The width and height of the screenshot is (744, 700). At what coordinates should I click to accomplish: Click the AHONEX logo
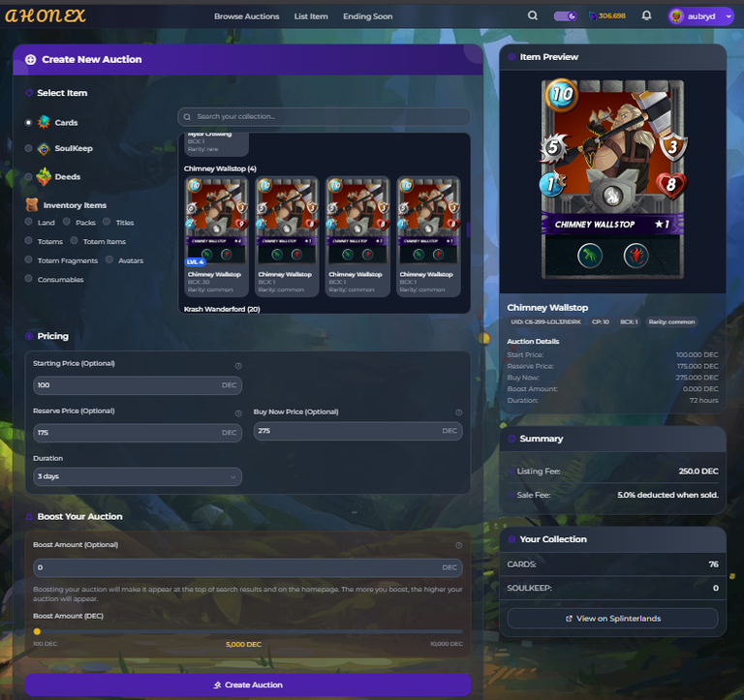coord(46,16)
